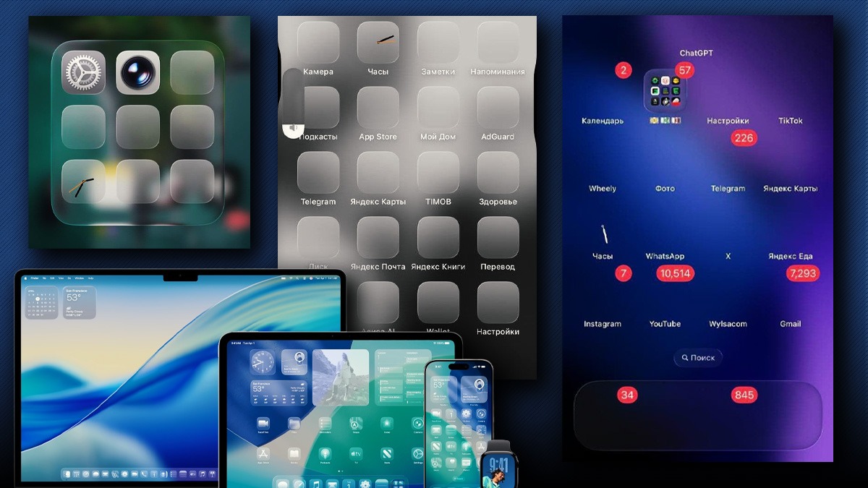Screen dimensions: 868x488
Task: Launch Podcasts on the iPad home screen
Action: pyautogui.click(x=324, y=455)
